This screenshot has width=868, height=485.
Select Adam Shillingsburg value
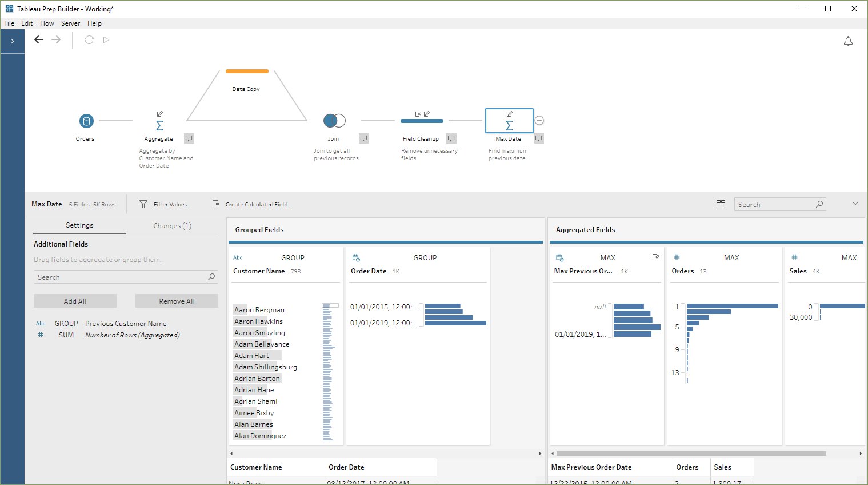[265, 367]
